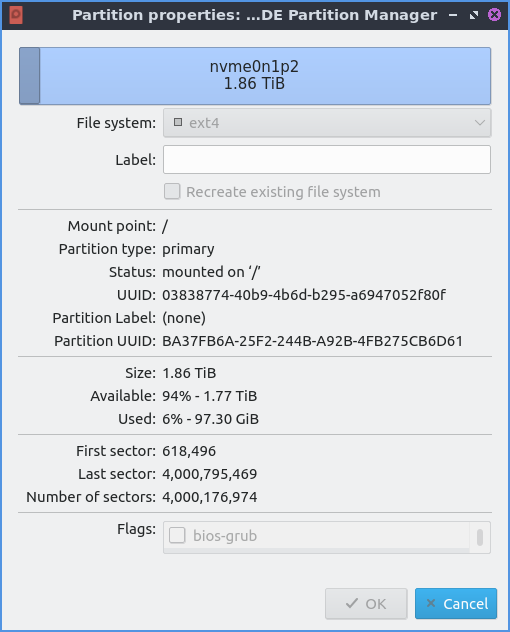Click the UUID value text
The image size is (510, 632).
coord(304,295)
